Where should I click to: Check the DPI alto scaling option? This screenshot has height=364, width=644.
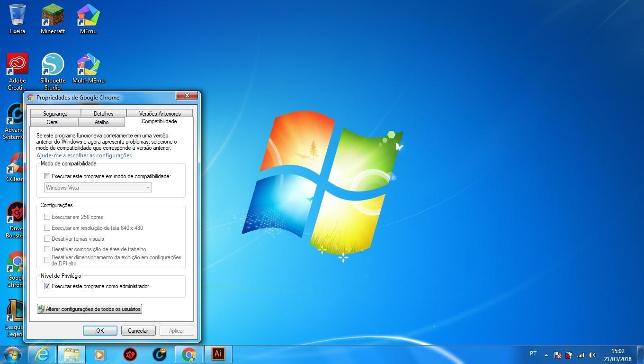47,260
